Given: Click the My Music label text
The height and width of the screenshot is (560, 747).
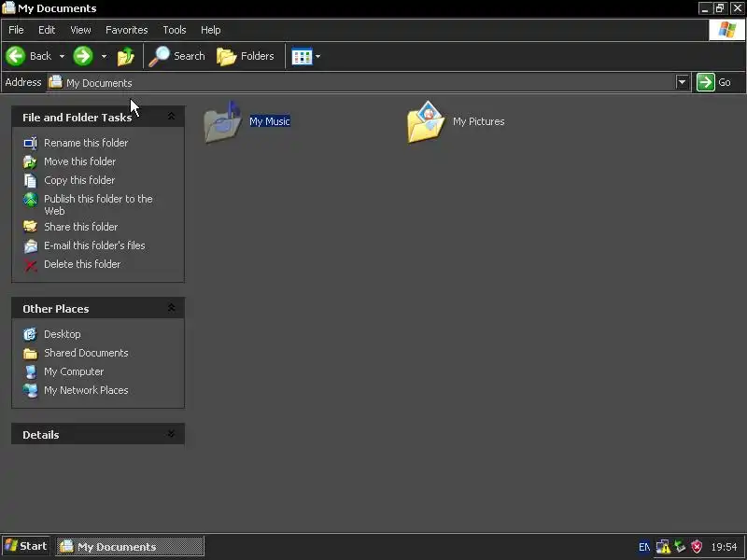Looking at the screenshot, I should 270,121.
